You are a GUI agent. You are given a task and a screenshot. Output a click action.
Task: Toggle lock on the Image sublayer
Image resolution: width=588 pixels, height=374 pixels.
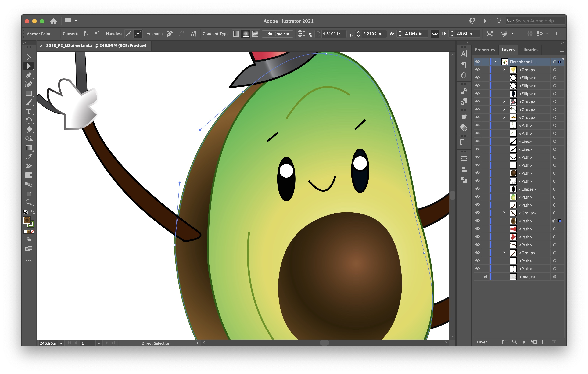[486, 277]
